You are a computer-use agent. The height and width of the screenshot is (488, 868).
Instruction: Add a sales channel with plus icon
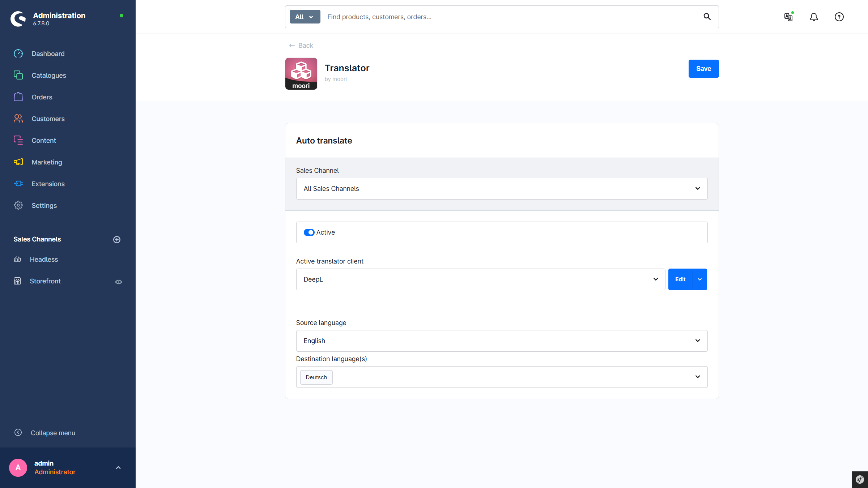(117, 240)
